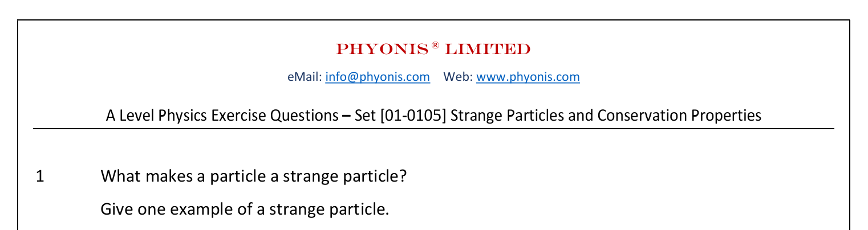Open the info@phyonis.com email link

click(378, 77)
